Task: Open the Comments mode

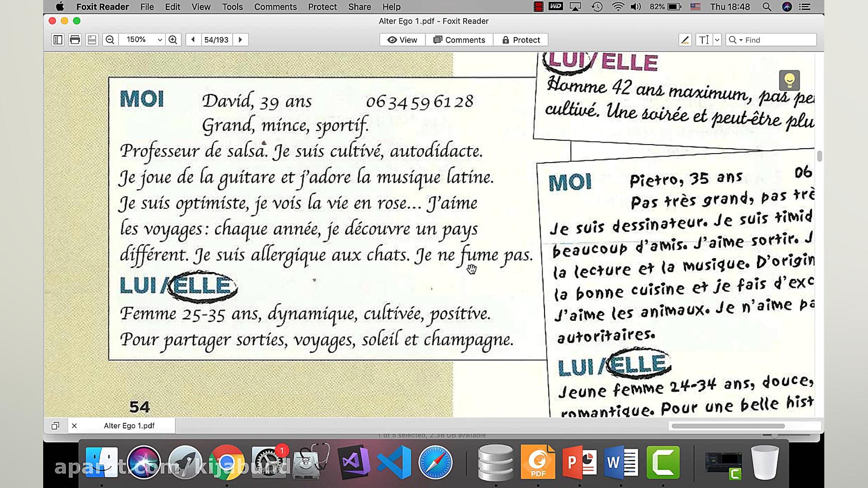Action: [459, 40]
